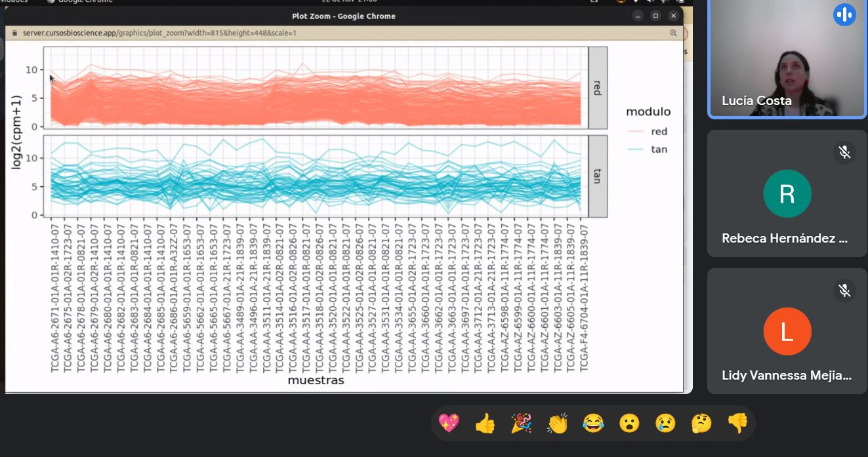This screenshot has height=457, width=868.
Task: Toggle Rebeca Hernández's muted microphone icon
Action: point(844,152)
